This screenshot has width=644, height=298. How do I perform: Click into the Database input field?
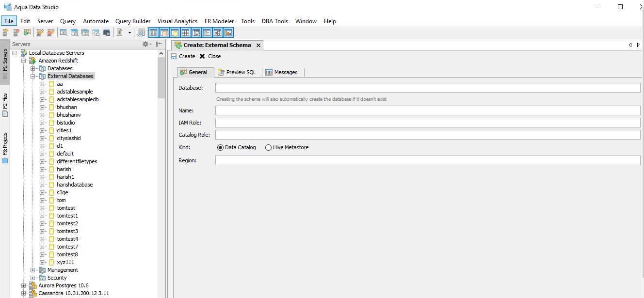click(x=428, y=88)
